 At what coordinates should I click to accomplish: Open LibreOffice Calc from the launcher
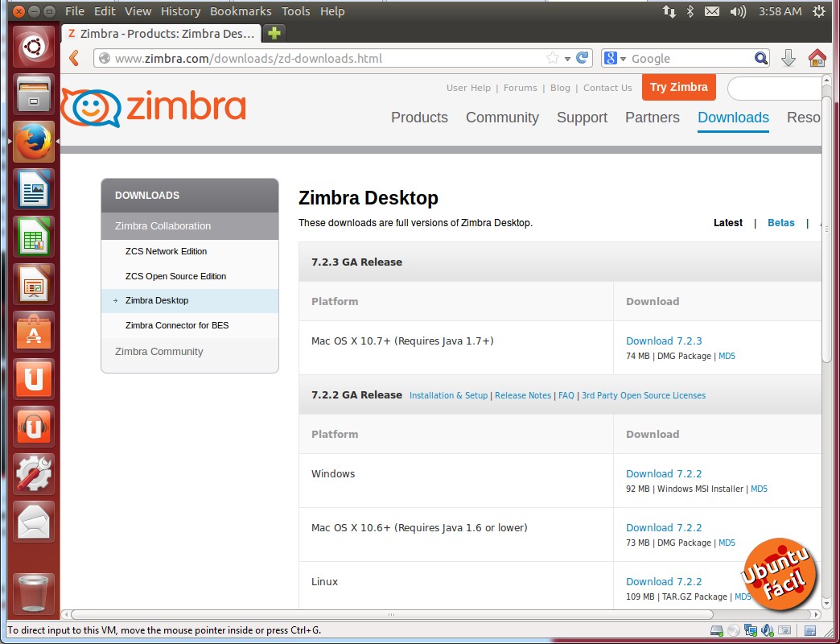pyautogui.click(x=34, y=237)
